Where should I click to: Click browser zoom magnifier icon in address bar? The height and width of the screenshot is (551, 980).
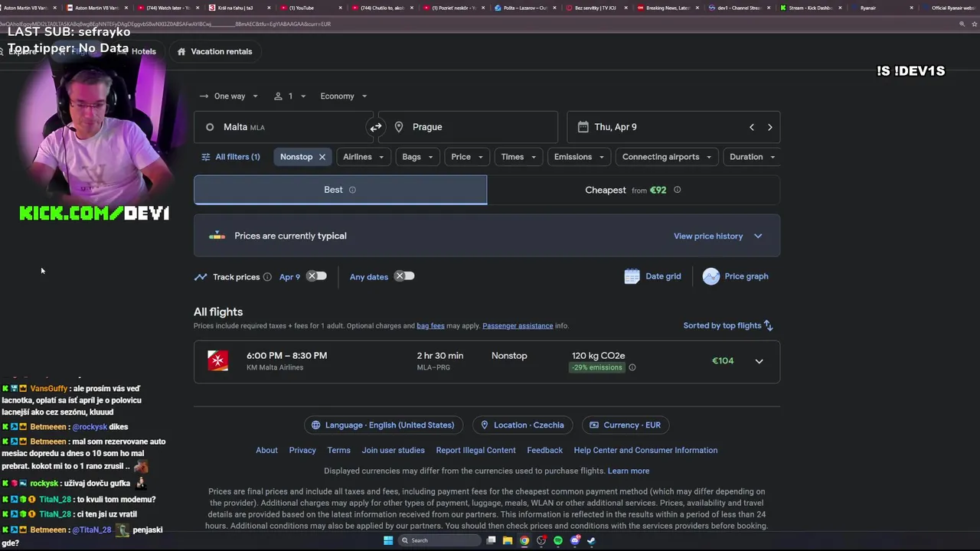click(x=962, y=24)
